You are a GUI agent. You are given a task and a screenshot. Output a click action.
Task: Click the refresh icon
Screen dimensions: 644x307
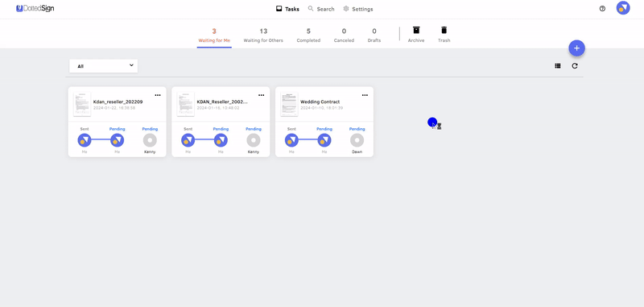point(575,66)
